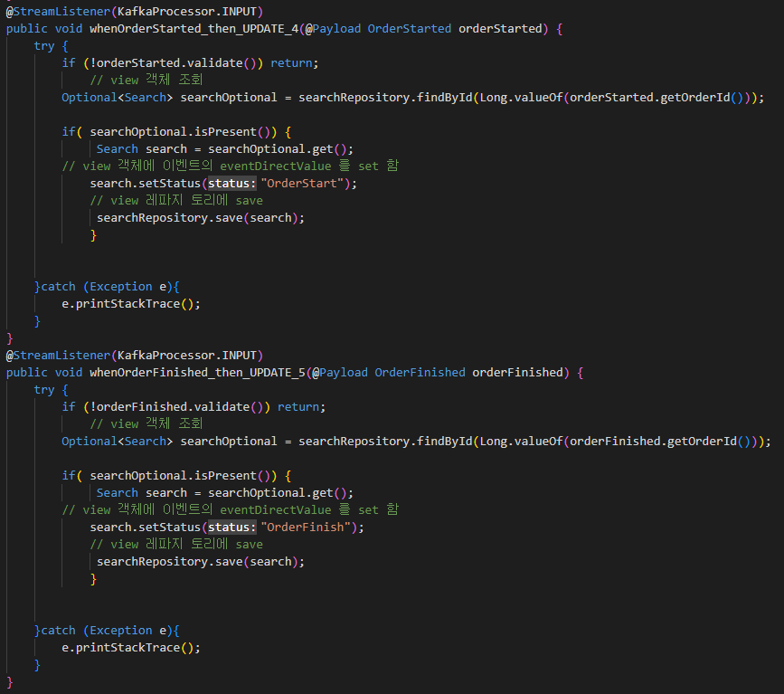Screen dimensions: 784x694
Task: Click the whenOrderFinished_then_UPDATE_5 method name
Action: point(198,372)
